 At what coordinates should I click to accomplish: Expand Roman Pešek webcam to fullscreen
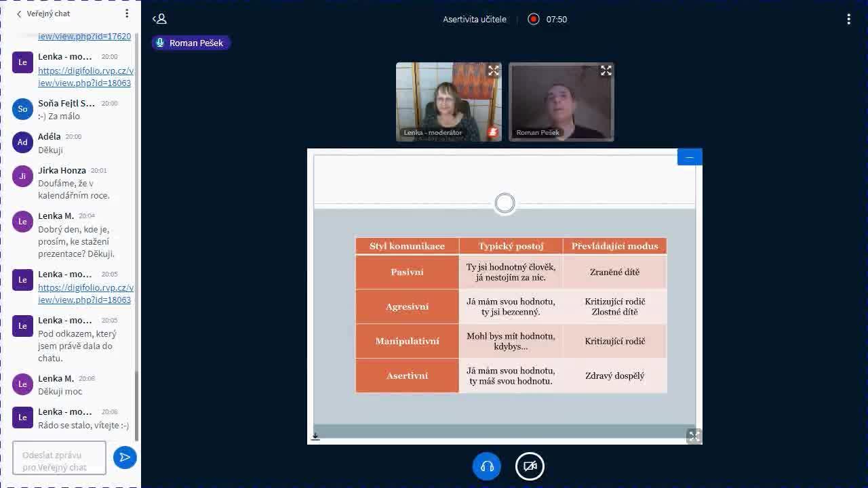click(x=606, y=70)
